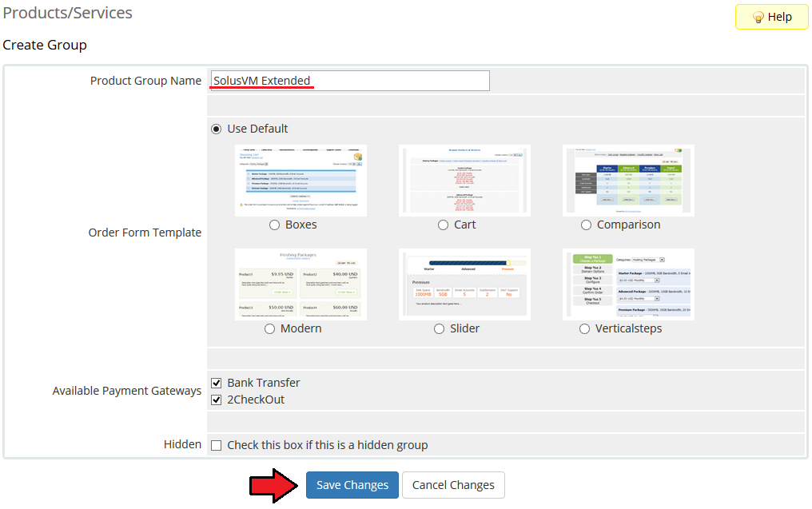Choose the Comparison template radio button
812x509 pixels.
pos(586,225)
